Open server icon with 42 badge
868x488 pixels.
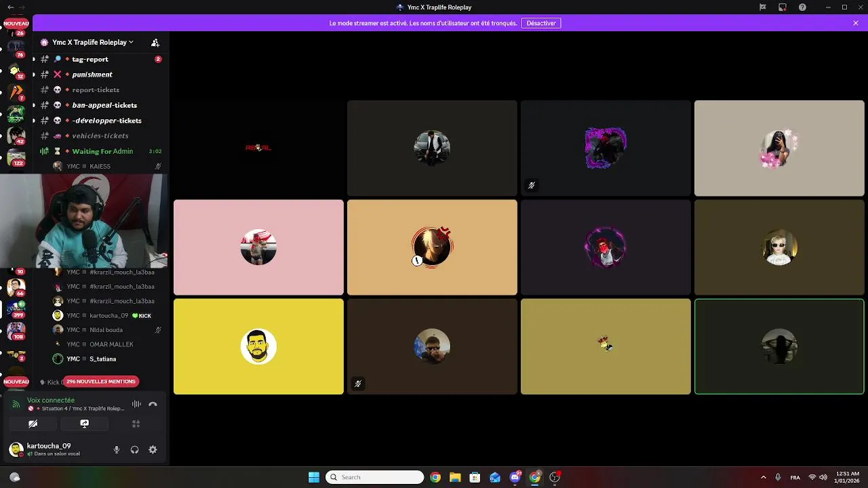pos(16,135)
